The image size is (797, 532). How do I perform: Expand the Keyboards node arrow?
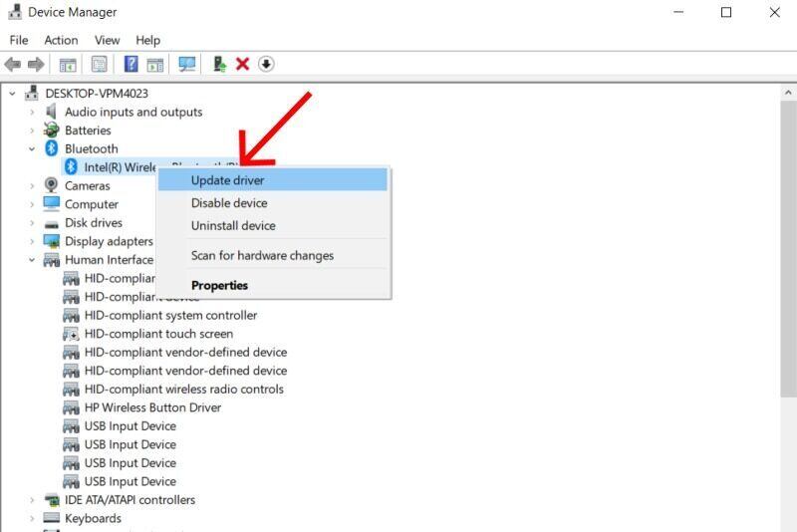[32, 518]
